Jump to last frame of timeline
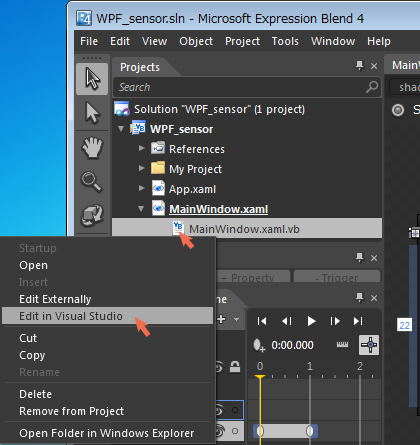 [x=358, y=321]
